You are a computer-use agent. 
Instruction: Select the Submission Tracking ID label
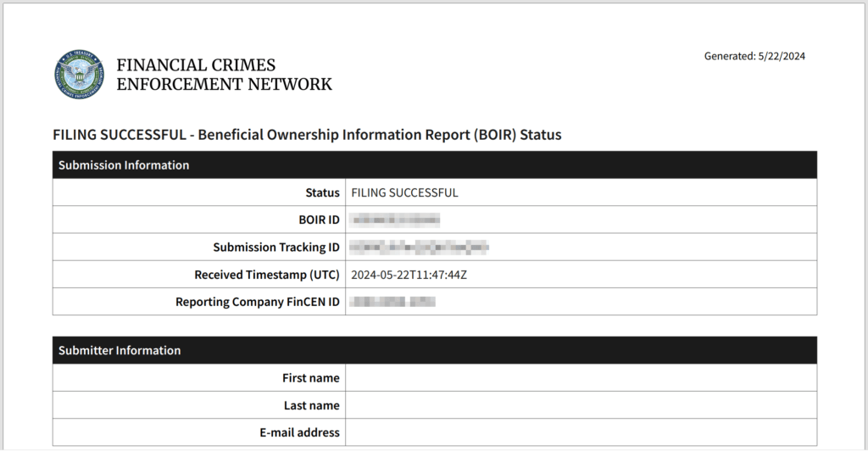[276, 248]
